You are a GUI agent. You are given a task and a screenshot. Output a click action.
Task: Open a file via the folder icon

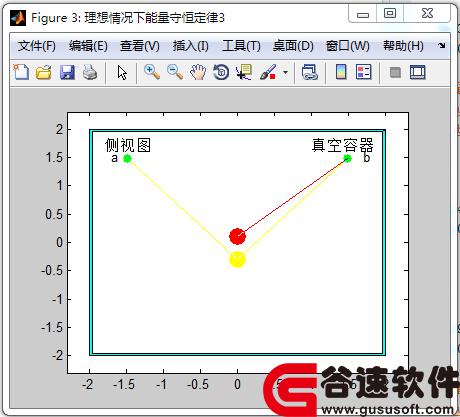pos(44,72)
